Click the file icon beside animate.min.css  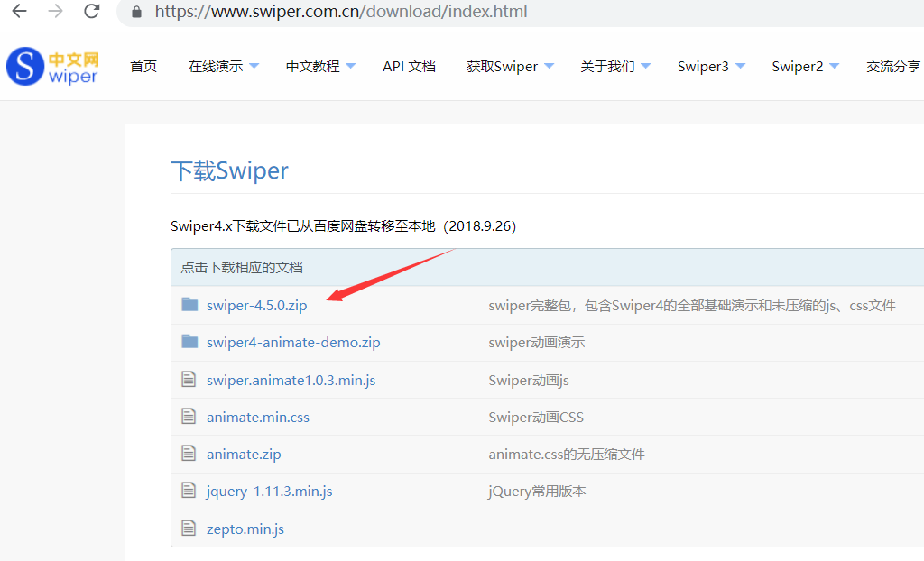coord(189,416)
